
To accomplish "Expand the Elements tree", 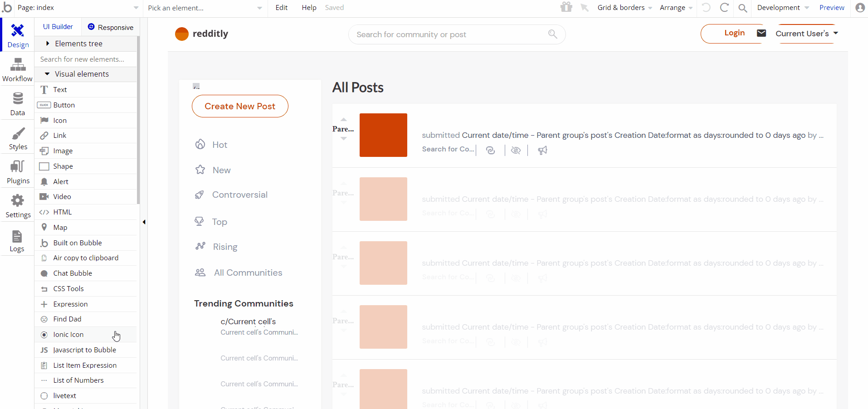I will [48, 44].
